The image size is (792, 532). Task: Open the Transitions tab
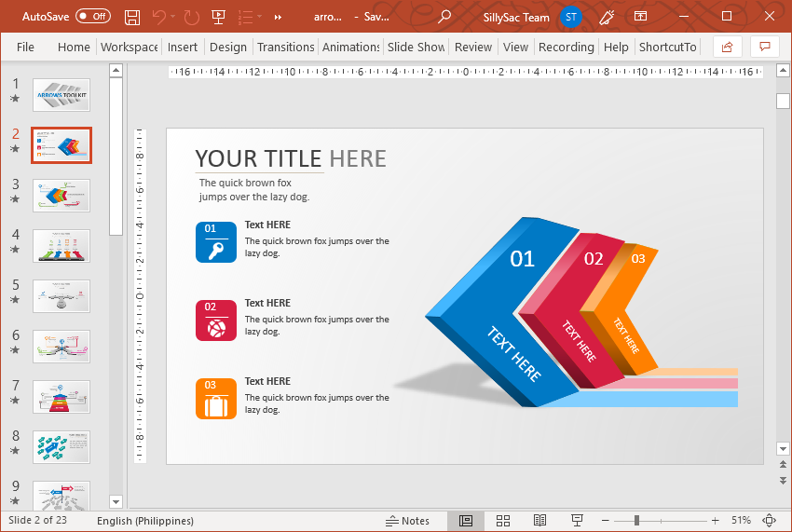point(285,47)
